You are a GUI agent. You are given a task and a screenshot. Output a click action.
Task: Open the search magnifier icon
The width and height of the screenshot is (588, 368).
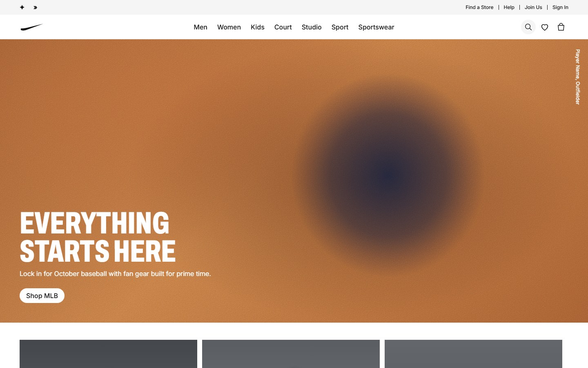(x=528, y=27)
